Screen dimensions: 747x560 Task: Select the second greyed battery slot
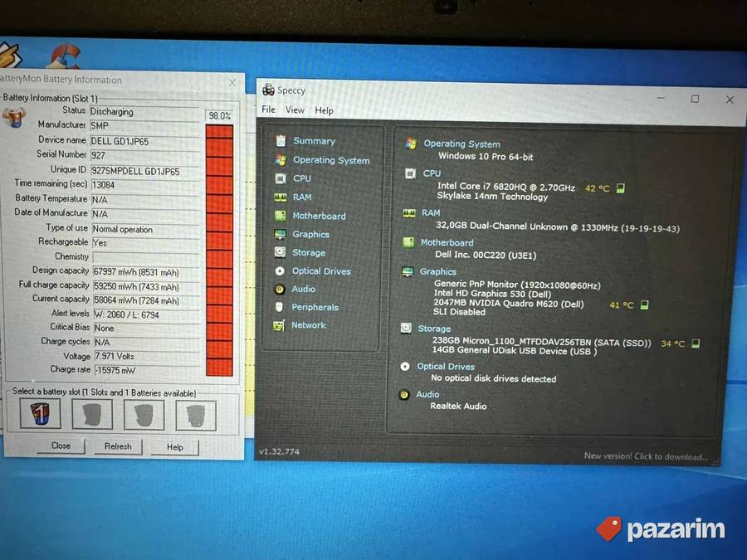click(92, 414)
